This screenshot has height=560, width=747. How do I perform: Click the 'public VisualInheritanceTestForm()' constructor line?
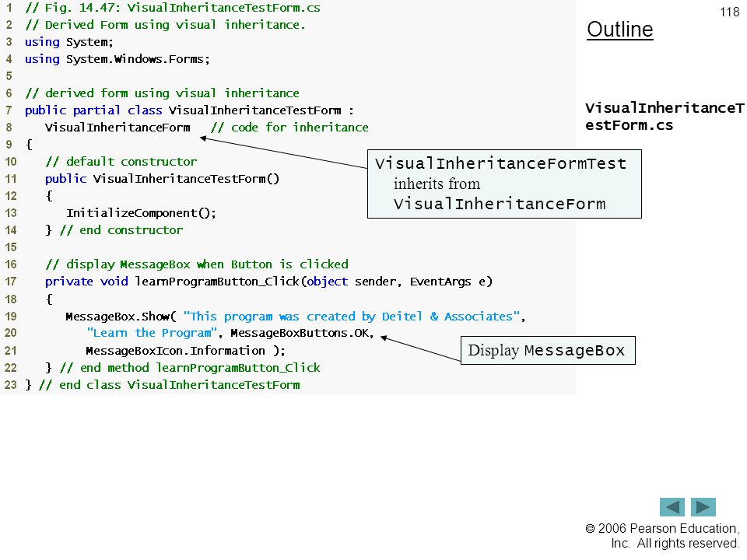tap(162, 179)
